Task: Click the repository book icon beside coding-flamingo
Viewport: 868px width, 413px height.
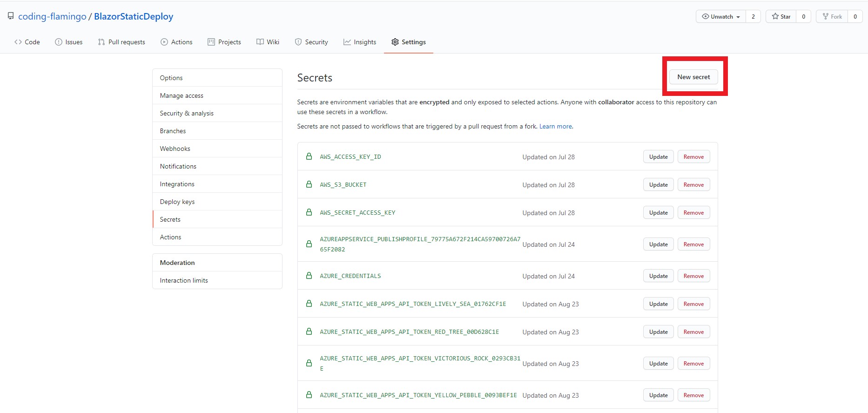Action: click(11, 16)
